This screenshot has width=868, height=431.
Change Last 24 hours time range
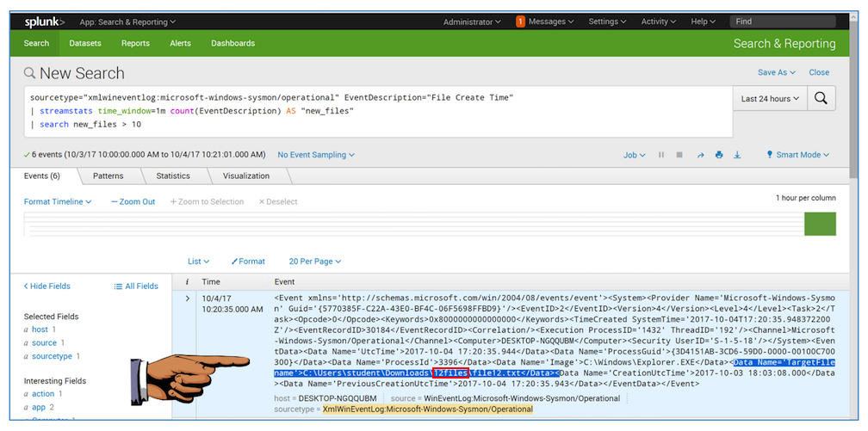[770, 98]
